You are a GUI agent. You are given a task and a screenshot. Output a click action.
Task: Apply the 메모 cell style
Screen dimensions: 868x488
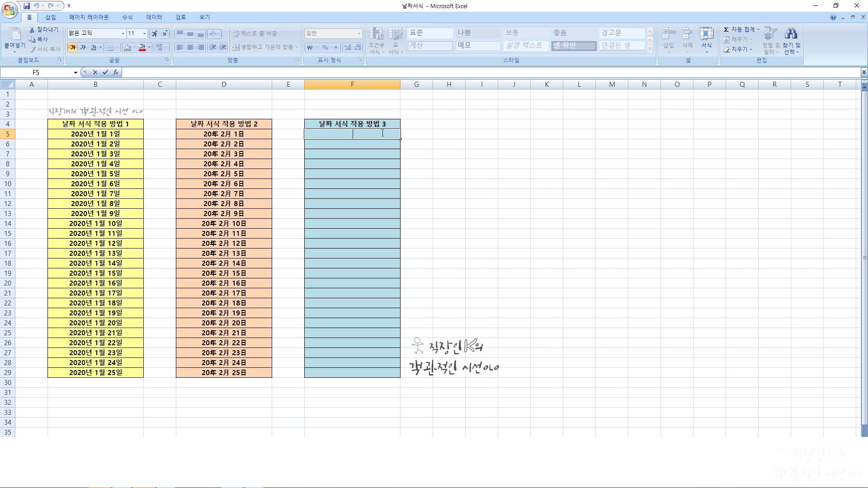tap(477, 45)
